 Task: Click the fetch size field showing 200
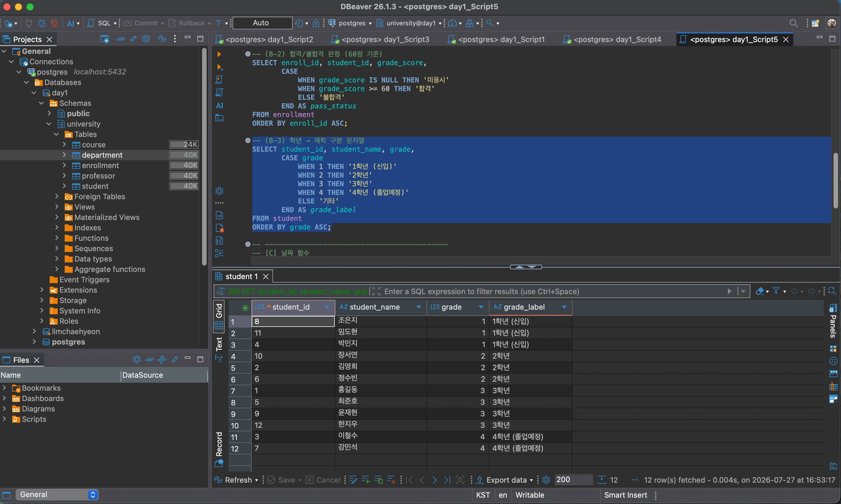(x=574, y=480)
